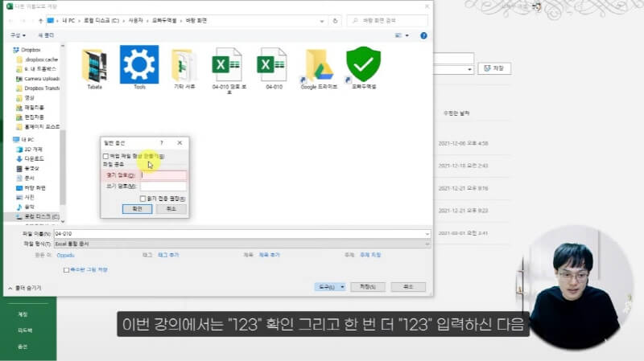Click the 제목 추가 link
The height and width of the screenshot is (361, 644).
click(269, 255)
